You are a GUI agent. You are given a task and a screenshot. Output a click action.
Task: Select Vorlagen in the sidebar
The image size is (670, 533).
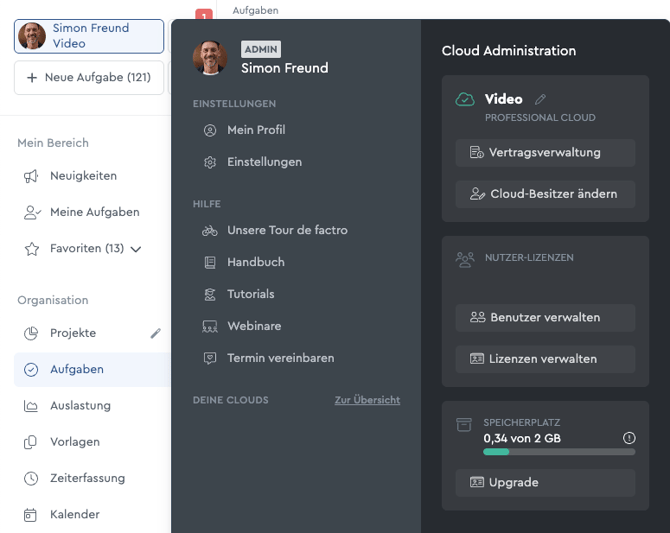[x=75, y=442]
